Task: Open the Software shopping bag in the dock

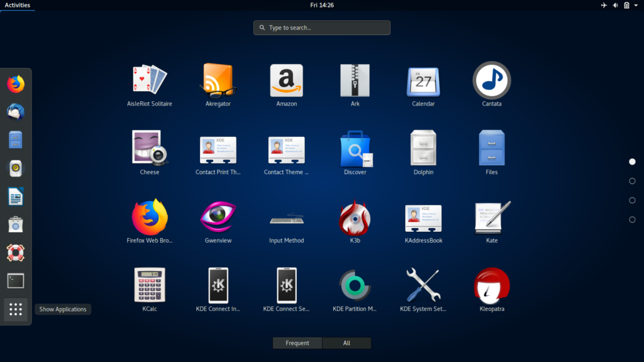Action: click(x=16, y=224)
